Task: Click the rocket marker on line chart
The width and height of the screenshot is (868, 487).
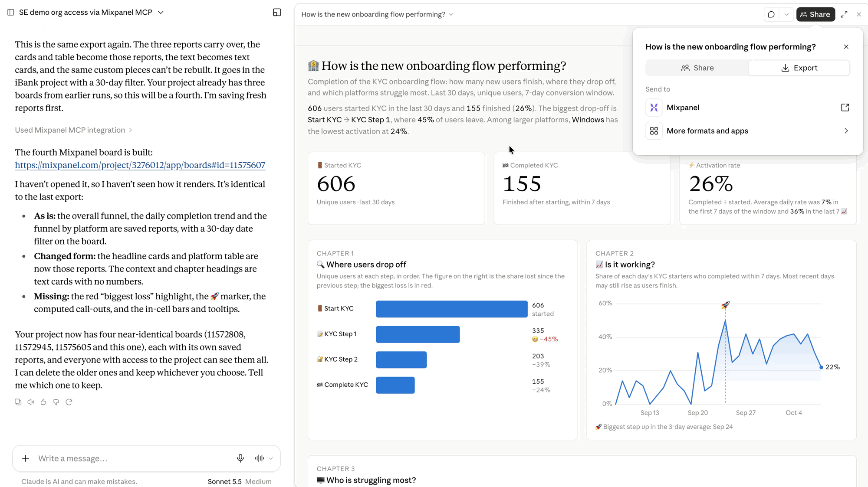Action: pos(725,305)
